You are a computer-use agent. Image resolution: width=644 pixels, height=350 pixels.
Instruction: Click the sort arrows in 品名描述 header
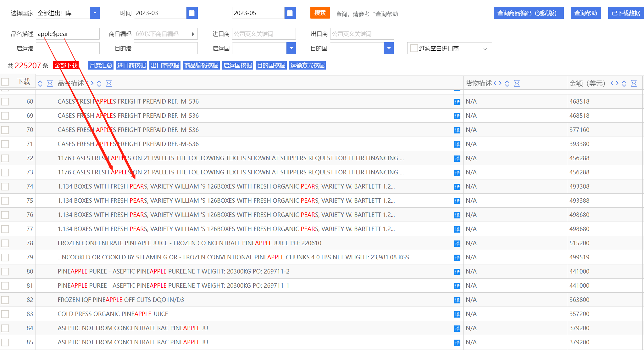tap(99, 83)
